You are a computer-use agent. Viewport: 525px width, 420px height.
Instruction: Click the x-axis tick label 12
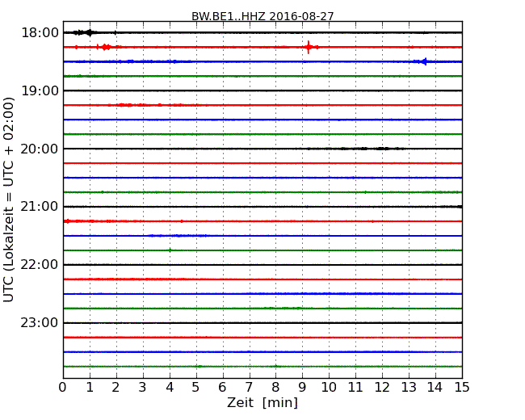[x=382, y=387]
